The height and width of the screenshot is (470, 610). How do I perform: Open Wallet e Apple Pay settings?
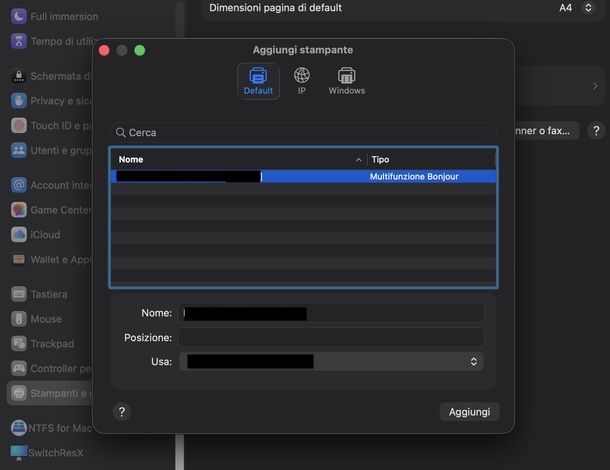coord(51,259)
